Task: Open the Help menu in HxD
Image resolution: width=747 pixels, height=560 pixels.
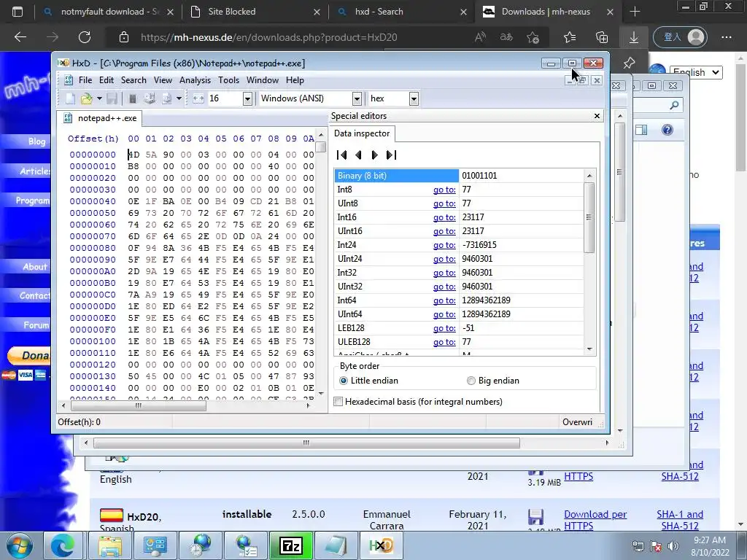Action: pyautogui.click(x=295, y=80)
